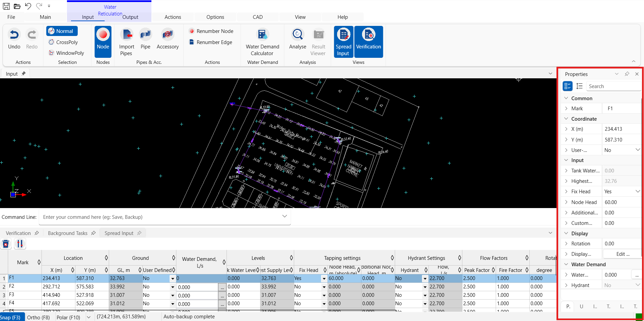Toggle the Verification view
The image size is (644, 321).
tap(368, 42)
